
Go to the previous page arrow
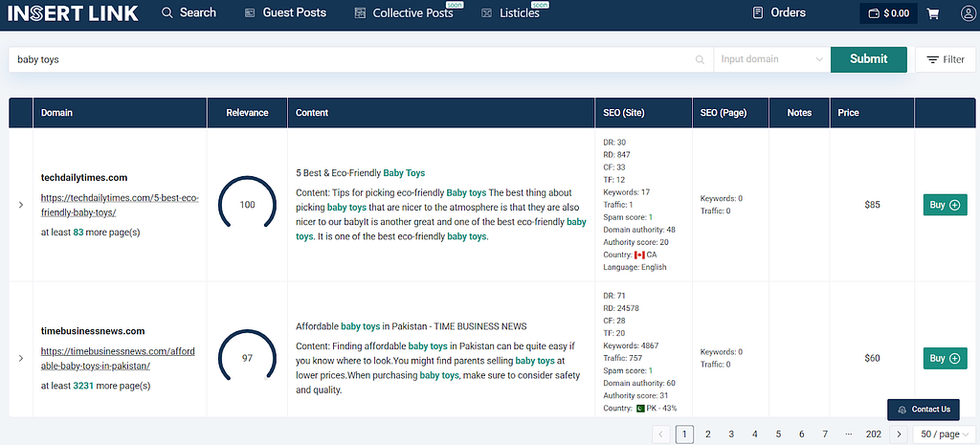(660, 434)
